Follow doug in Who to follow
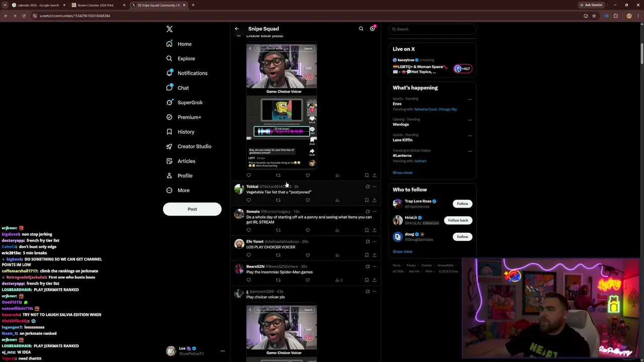This screenshot has width=644, height=362. click(462, 237)
